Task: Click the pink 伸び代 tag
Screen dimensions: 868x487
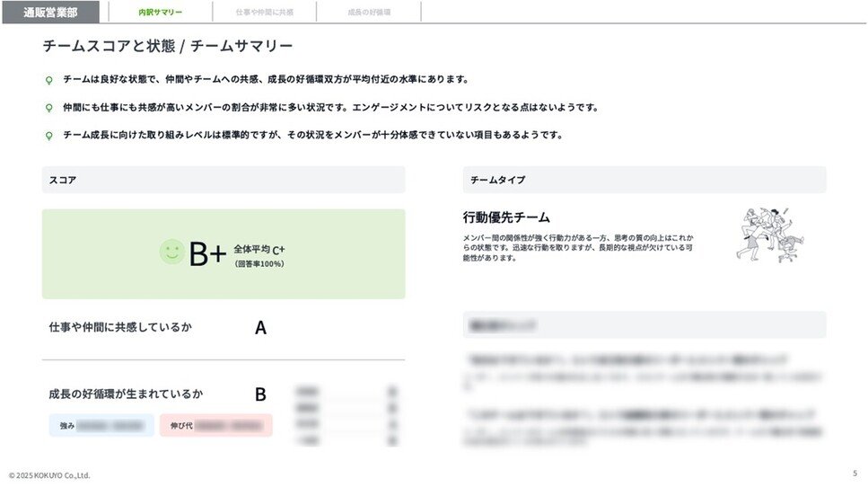Action: [x=216, y=426]
